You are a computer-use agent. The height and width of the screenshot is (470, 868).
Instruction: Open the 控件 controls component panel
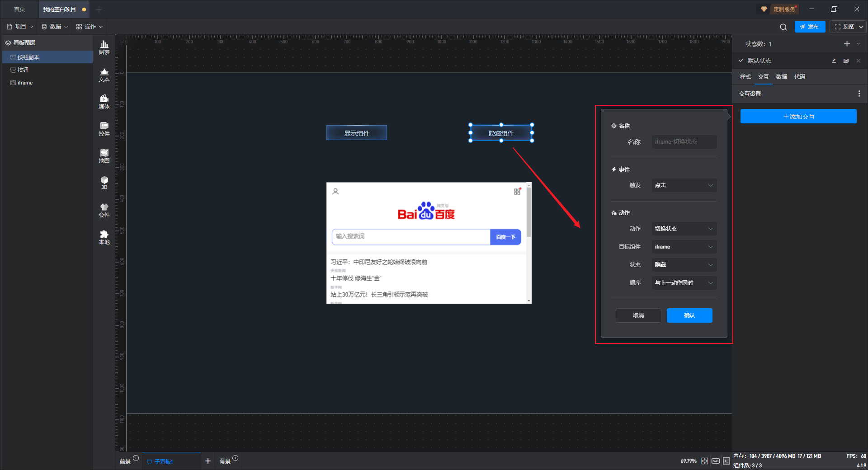tap(104, 129)
